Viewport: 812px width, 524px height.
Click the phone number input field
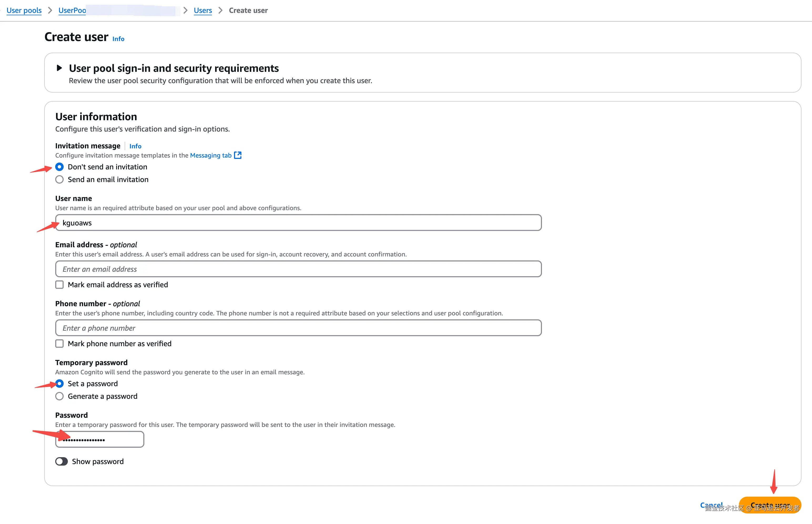click(298, 328)
